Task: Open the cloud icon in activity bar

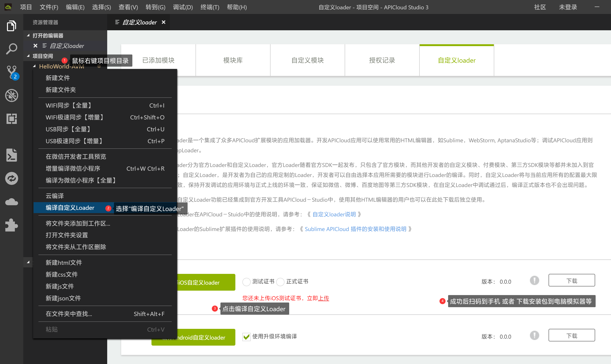Action: [11, 202]
